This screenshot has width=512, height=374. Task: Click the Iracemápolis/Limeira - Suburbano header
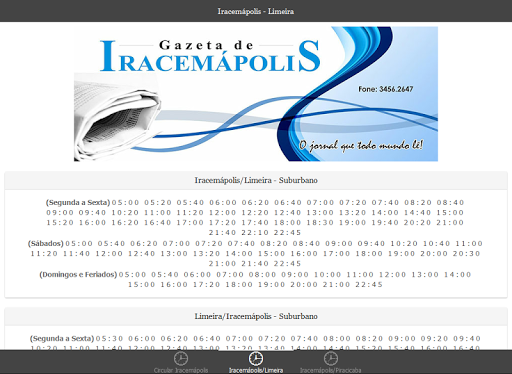pos(256,180)
